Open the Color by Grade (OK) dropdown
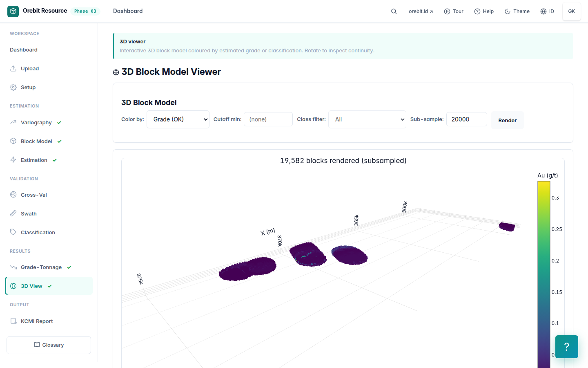588x368 pixels. coord(178,119)
